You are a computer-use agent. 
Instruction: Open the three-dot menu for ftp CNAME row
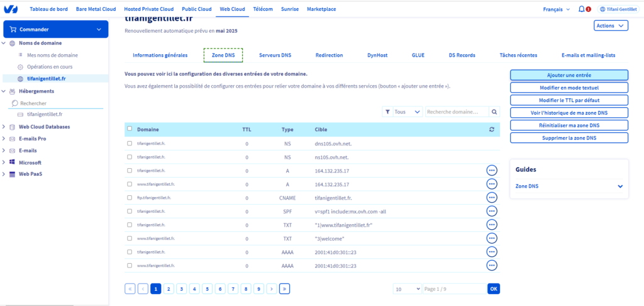click(492, 198)
